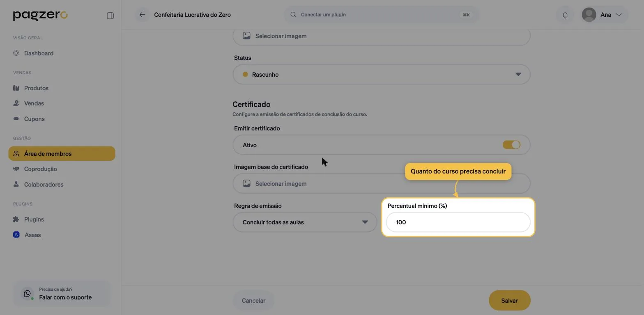Go back using the arrow button
This screenshot has width=644, height=315.
(142, 15)
